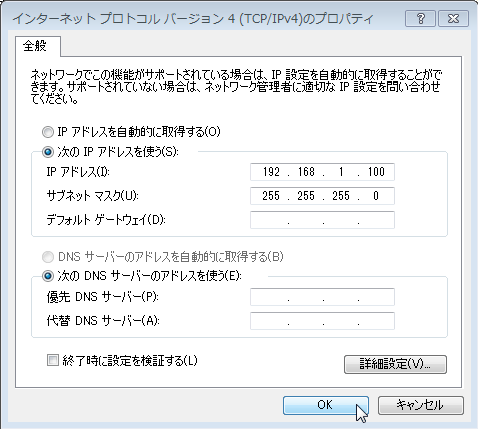
Task: Click the IP address second octet 168
Action: pyautogui.click(x=306, y=172)
